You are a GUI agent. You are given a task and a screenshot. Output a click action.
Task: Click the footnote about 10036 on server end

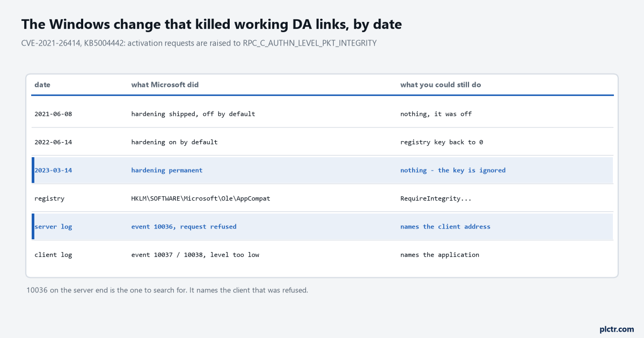pos(167,290)
